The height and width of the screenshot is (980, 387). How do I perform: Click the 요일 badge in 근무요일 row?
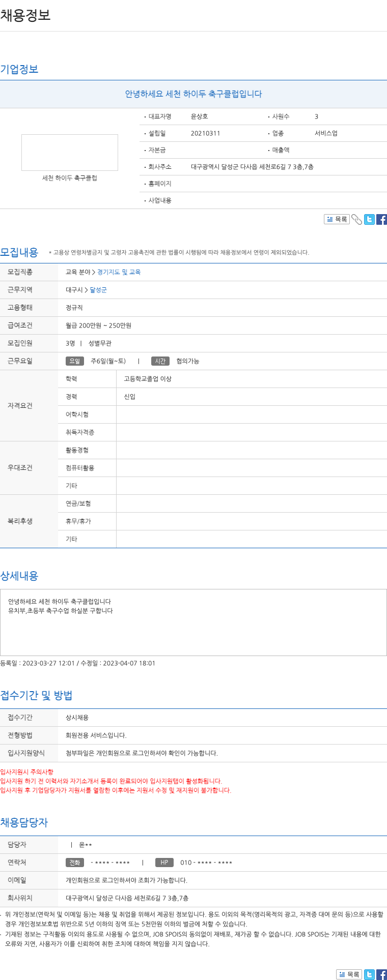coord(75,361)
